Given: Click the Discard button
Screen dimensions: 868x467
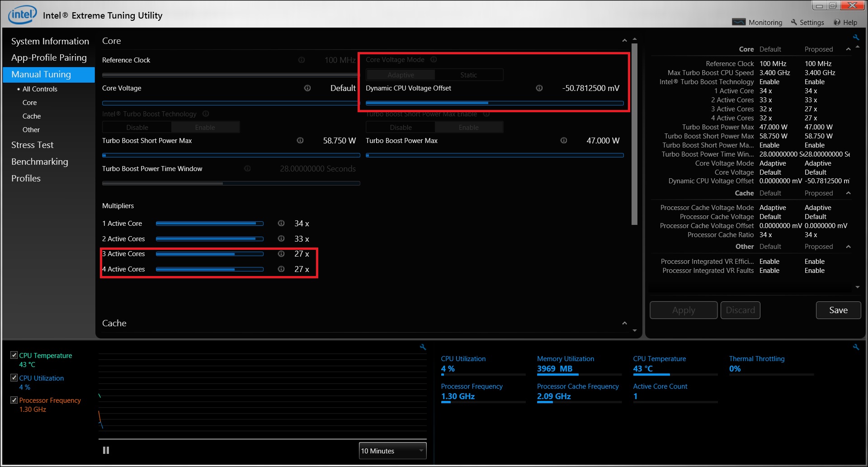Looking at the screenshot, I should (740, 310).
